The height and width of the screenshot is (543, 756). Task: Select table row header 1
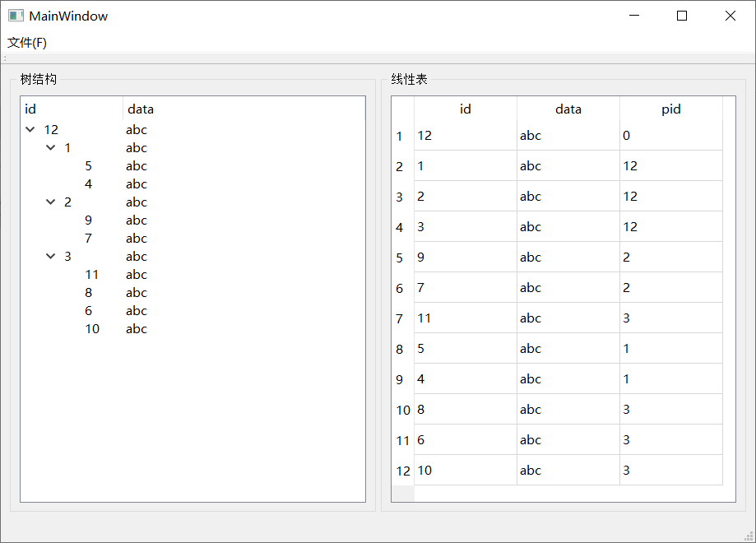403,136
